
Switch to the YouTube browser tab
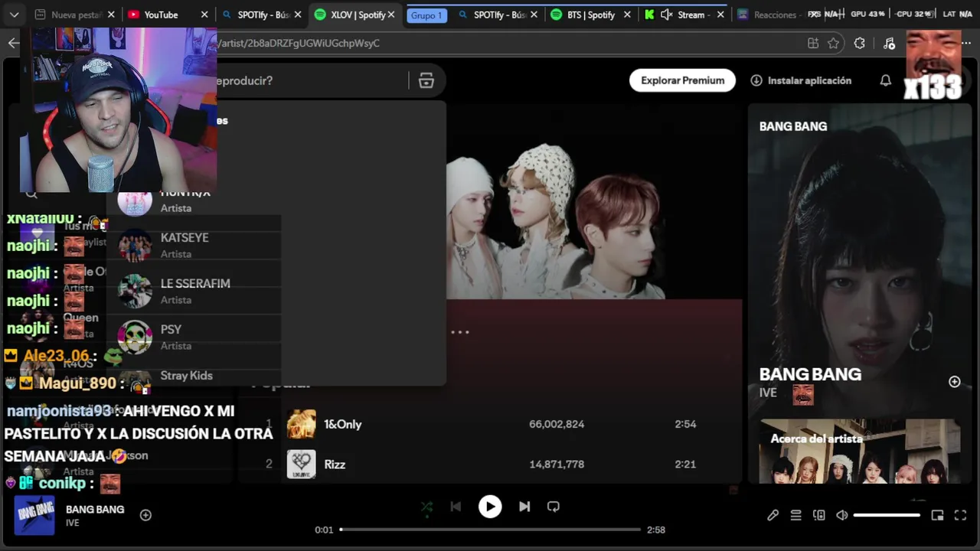(161, 15)
